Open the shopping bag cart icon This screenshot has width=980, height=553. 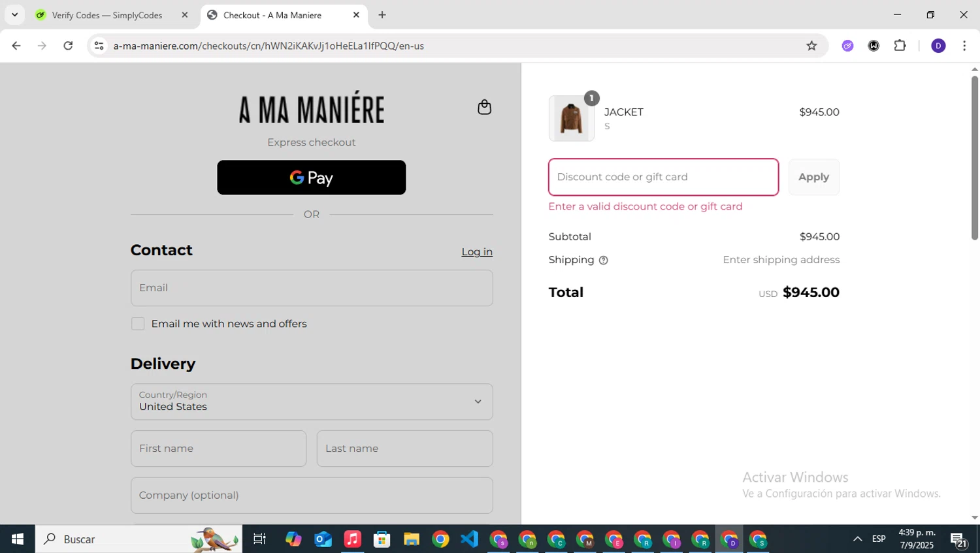pos(484,107)
